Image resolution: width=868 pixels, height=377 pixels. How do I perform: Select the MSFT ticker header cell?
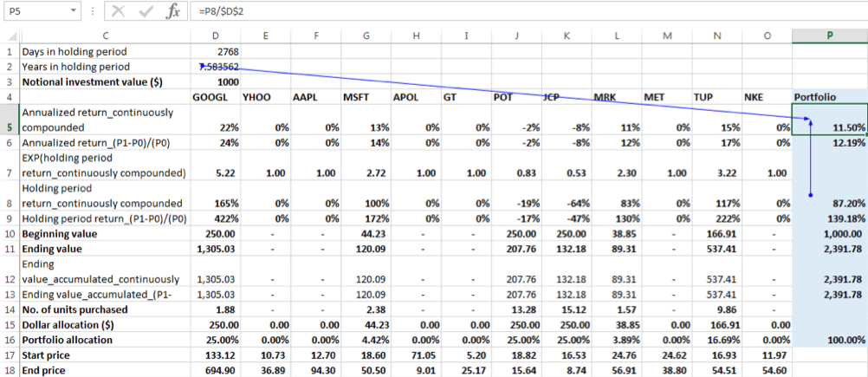click(366, 97)
